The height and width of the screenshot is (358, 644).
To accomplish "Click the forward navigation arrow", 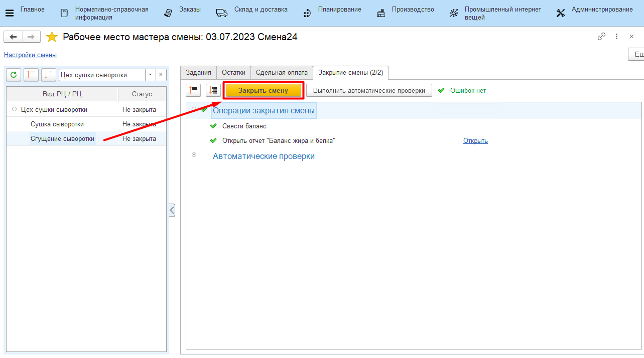I will (x=31, y=37).
